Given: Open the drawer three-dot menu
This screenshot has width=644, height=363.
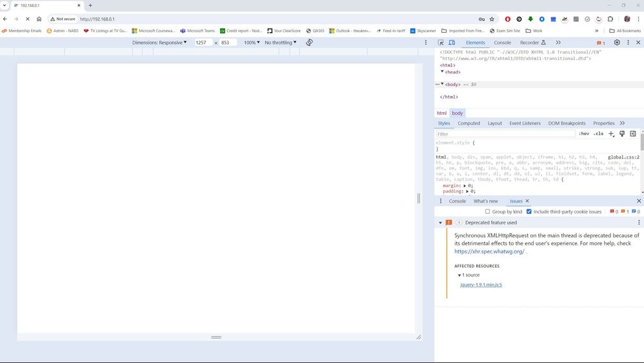Looking at the screenshot, I should [441, 201].
